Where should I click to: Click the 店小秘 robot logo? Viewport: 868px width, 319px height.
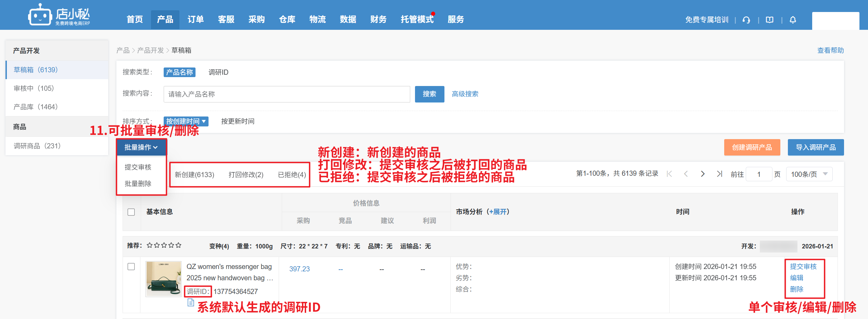[x=40, y=15]
